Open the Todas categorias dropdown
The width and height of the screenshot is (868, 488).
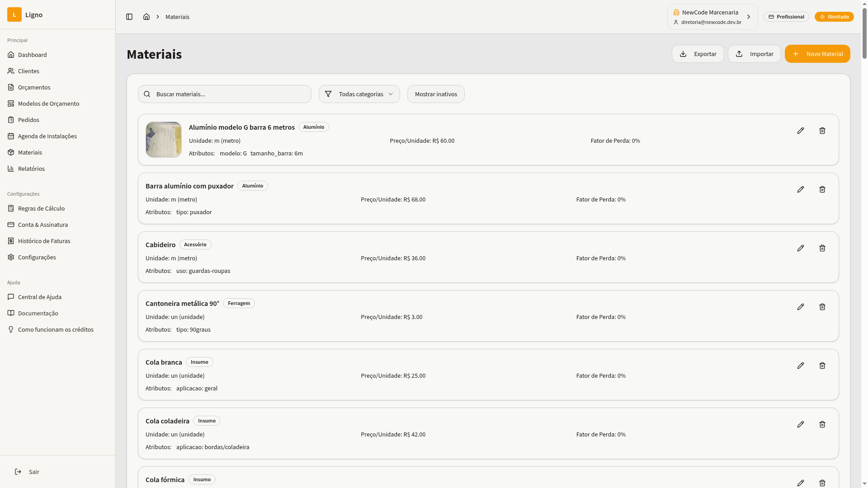(x=359, y=94)
